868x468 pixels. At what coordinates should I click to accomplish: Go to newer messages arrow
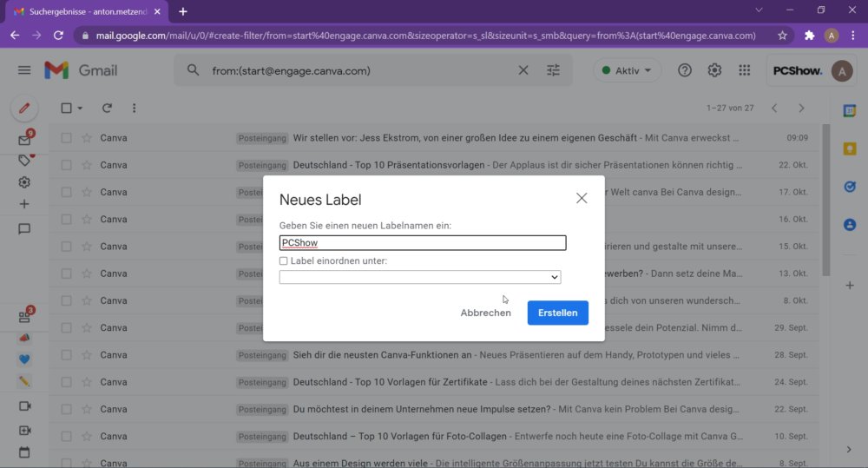pyautogui.click(x=774, y=108)
